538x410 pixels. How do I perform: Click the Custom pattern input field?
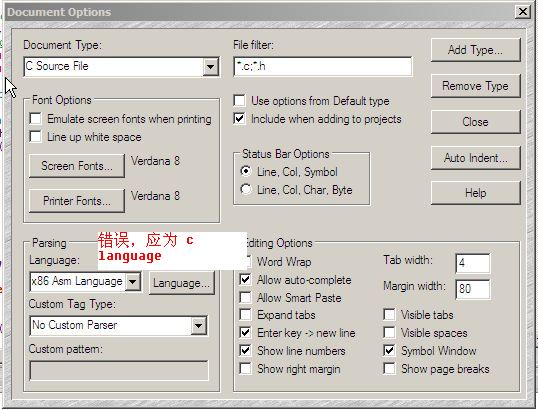[119, 371]
